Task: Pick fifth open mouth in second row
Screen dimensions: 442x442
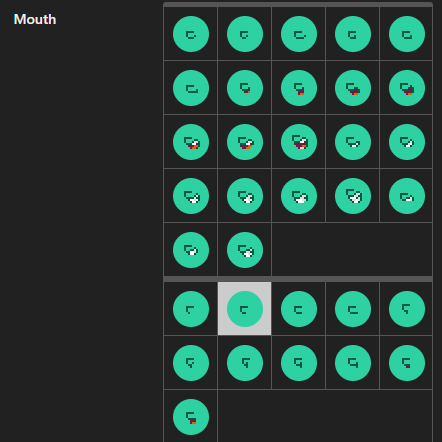Action: pos(406,88)
